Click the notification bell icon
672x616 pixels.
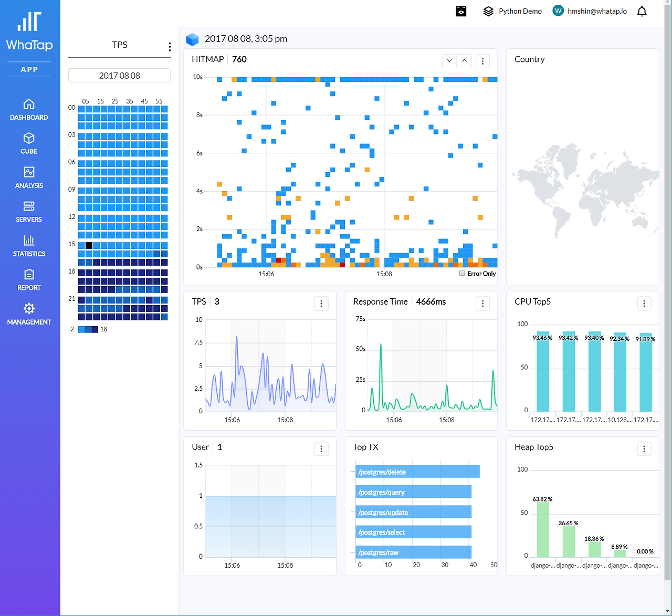coord(642,12)
